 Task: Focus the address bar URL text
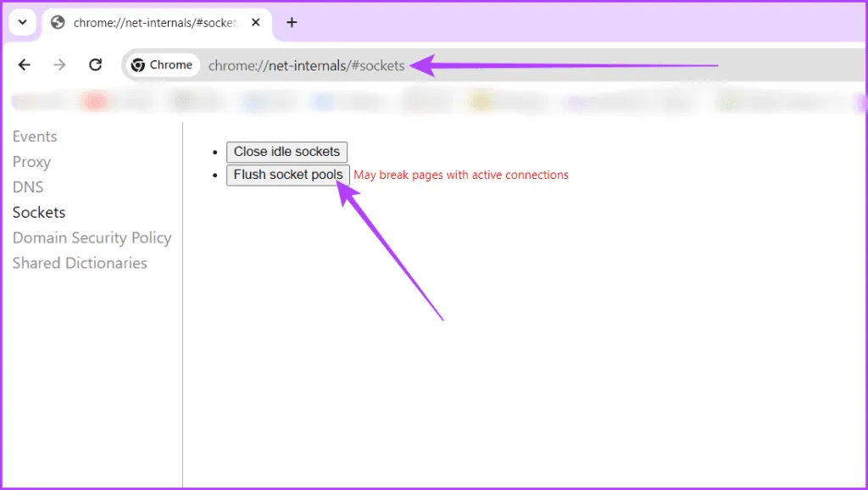click(306, 65)
